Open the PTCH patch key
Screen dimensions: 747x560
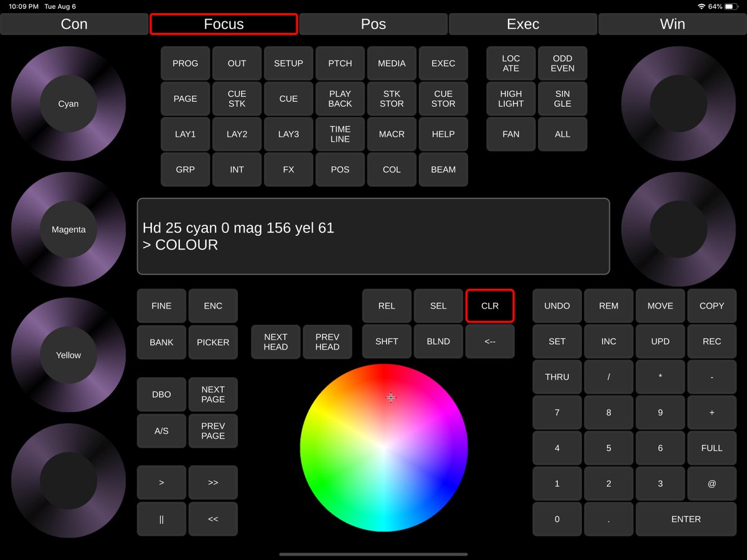(341, 63)
